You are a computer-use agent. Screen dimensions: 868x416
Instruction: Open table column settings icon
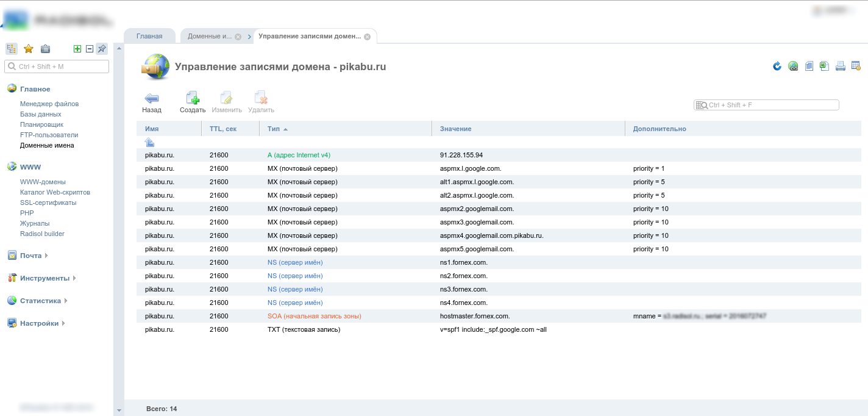(856, 66)
